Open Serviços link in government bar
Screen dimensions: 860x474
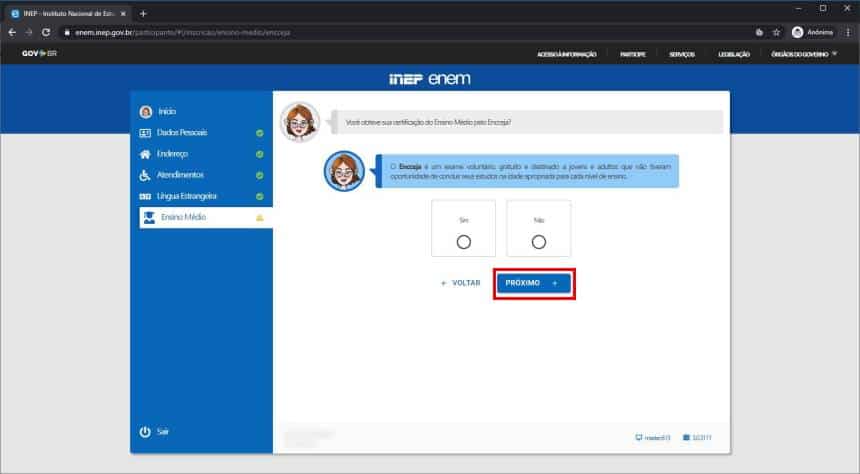[x=682, y=54]
